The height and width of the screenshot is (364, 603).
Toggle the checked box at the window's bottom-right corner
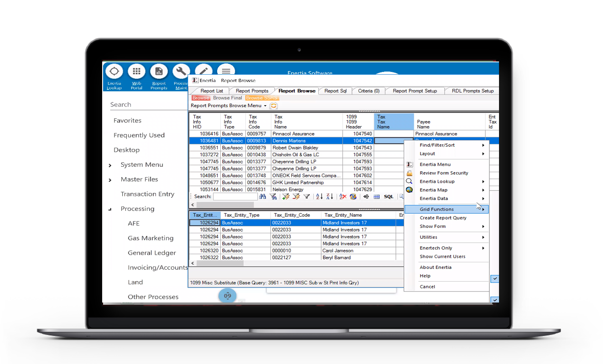(495, 300)
